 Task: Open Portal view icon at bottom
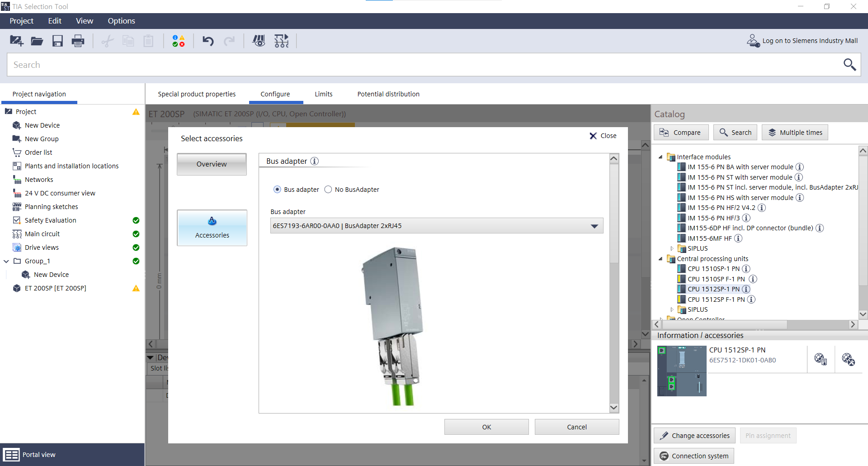tap(11, 455)
